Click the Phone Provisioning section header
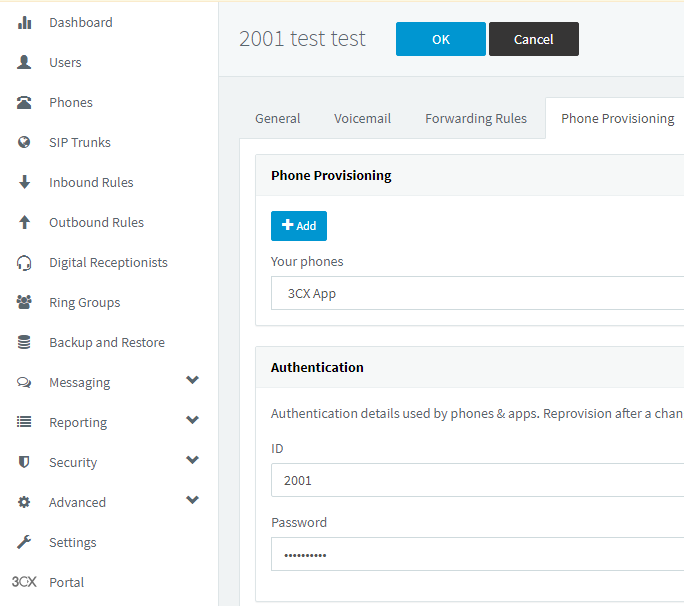684x606 pixels. coord(331,175)
